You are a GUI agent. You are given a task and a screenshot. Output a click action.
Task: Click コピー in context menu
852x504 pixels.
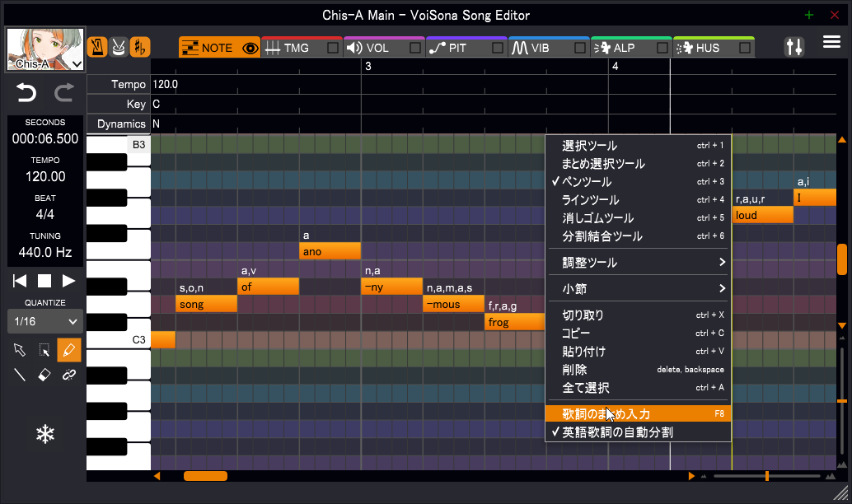(639, 333)
